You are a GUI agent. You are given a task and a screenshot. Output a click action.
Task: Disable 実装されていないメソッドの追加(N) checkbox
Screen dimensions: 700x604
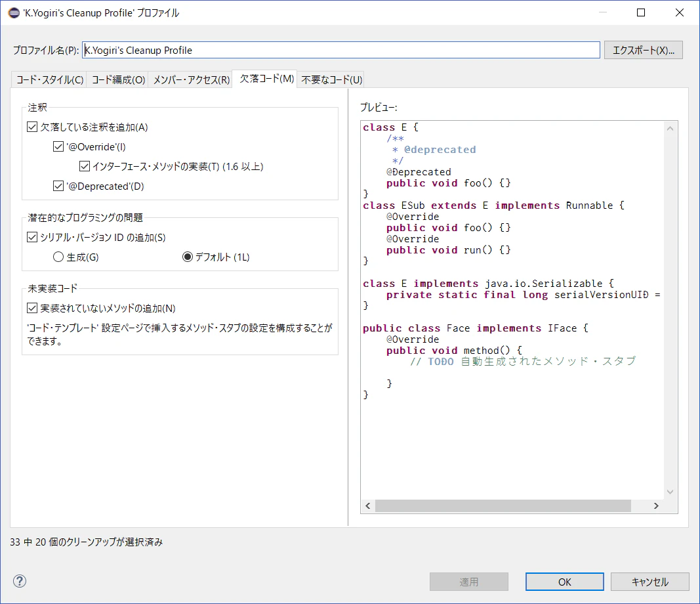click(x=32, y=309)
